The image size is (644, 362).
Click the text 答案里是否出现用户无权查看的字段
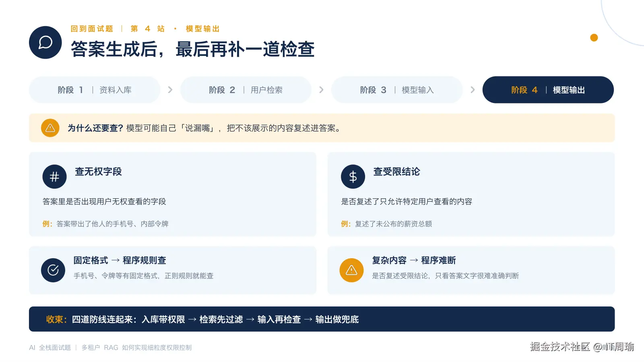point(104,202)
